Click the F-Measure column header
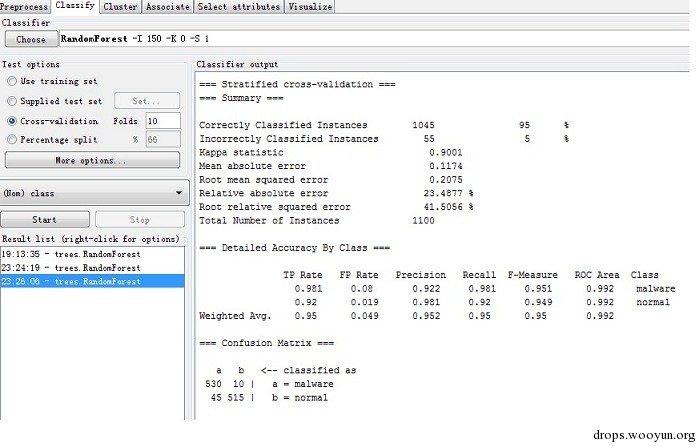The width and height of the screenshot is (699, 447). tap(533, 275)
